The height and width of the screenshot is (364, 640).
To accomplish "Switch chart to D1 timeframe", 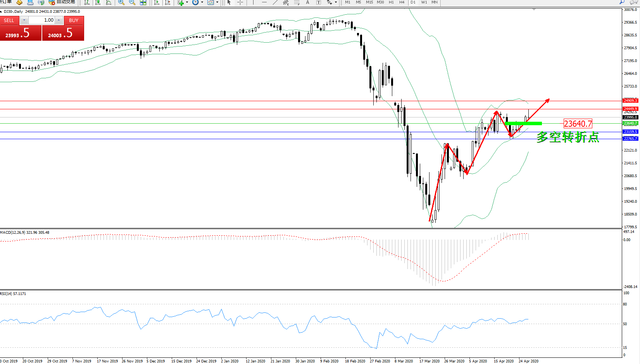I will coord(413,2).
